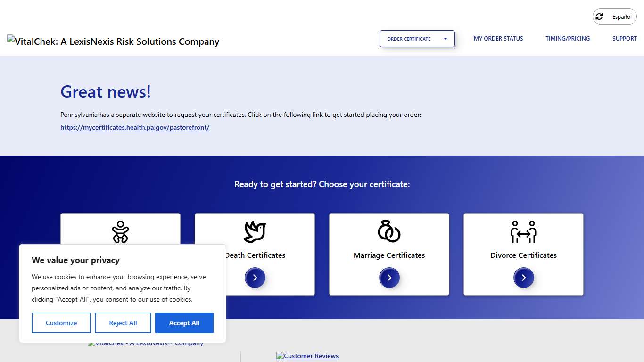
Task: Open the Support menu item
Action: [624, 39]
